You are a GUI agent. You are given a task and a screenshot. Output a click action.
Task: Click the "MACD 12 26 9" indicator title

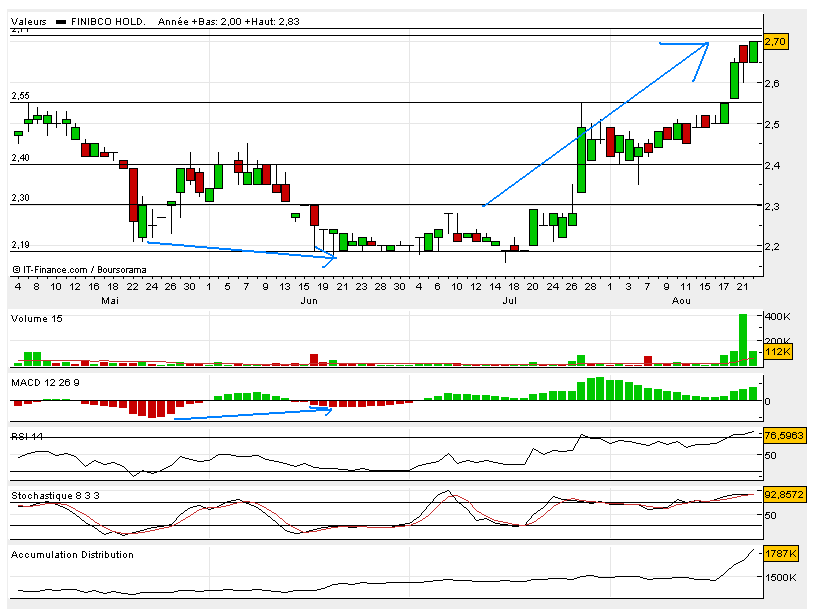click(45, 383)
